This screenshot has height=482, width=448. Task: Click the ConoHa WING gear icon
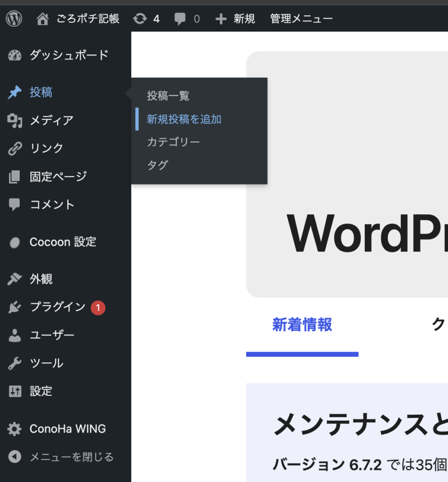click(15, 429)
